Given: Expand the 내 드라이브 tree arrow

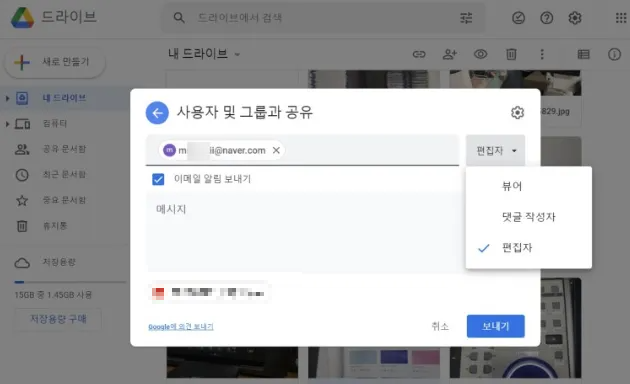Looking at the screenshot, I should tap(7, 98).
